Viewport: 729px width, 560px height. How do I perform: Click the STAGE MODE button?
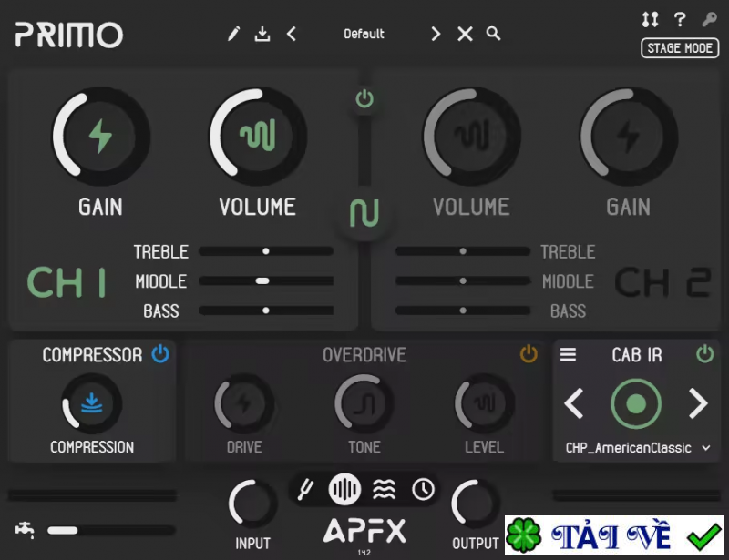[680, 48]
